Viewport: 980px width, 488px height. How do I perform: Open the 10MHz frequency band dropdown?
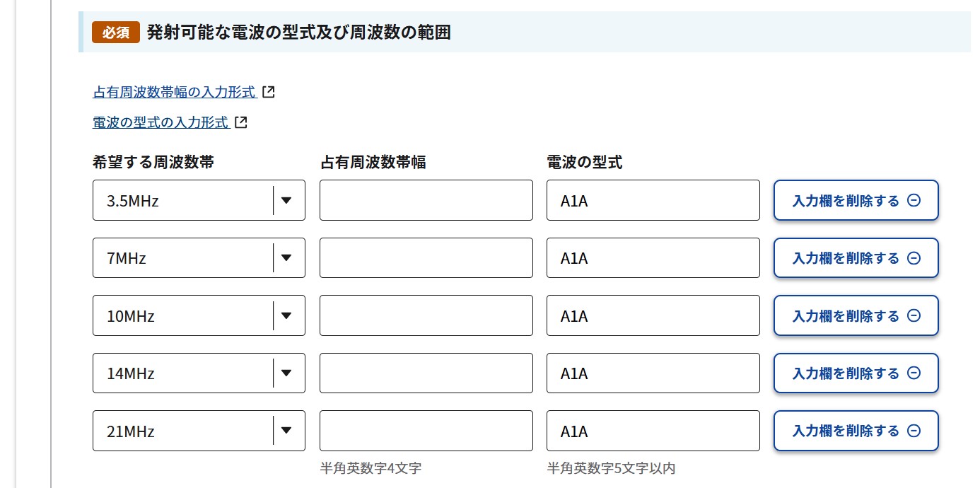click(199, 315)
